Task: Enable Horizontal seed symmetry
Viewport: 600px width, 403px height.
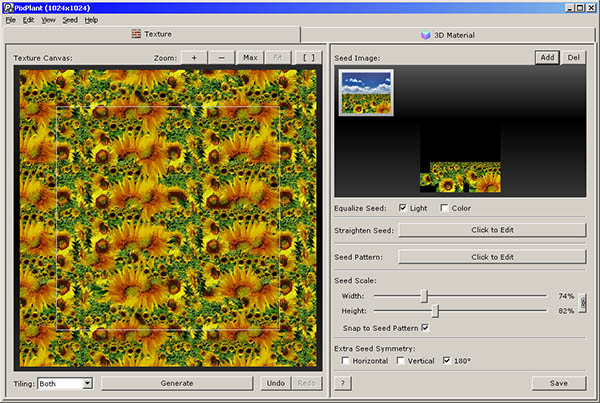Action: coord(346,360)
